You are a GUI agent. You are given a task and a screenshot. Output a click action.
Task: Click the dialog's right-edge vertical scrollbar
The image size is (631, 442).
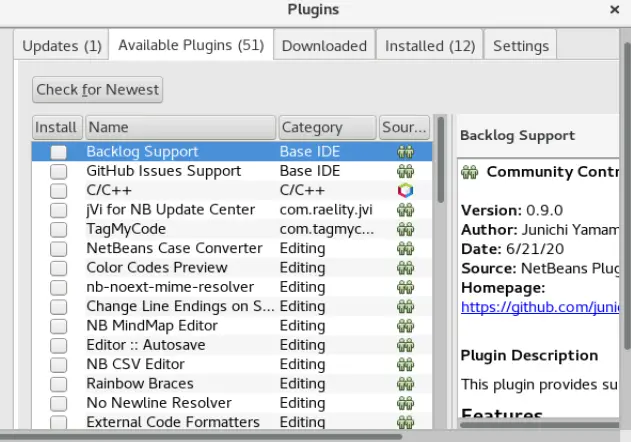[627, 196]
